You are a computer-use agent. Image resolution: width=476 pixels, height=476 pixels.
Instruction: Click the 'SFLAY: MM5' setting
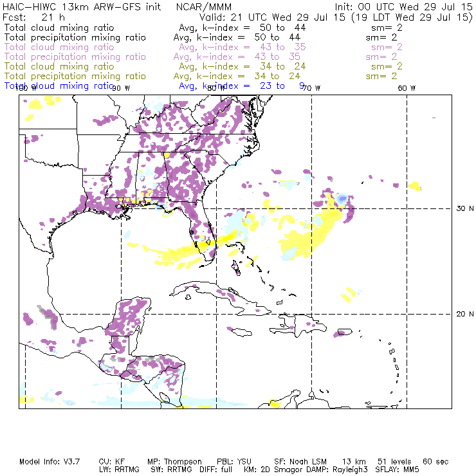point(397,470)
